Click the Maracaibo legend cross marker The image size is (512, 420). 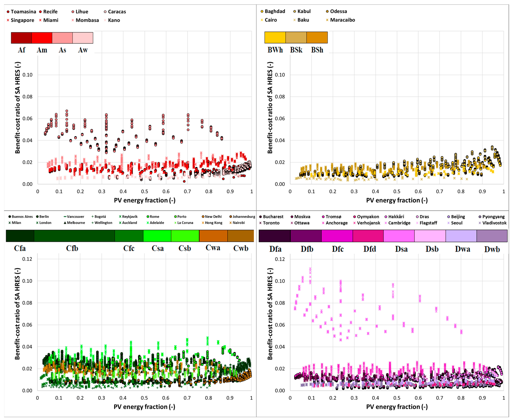click(327, 20)
